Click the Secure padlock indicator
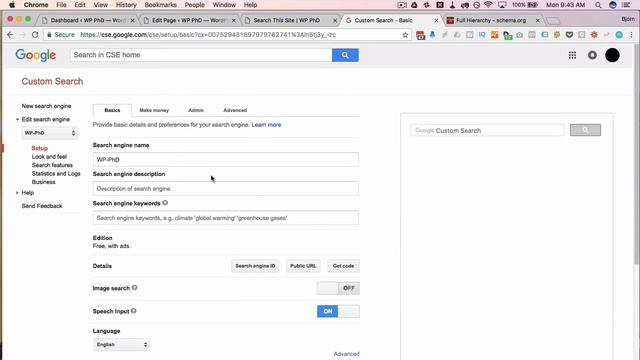 point(61,35)
